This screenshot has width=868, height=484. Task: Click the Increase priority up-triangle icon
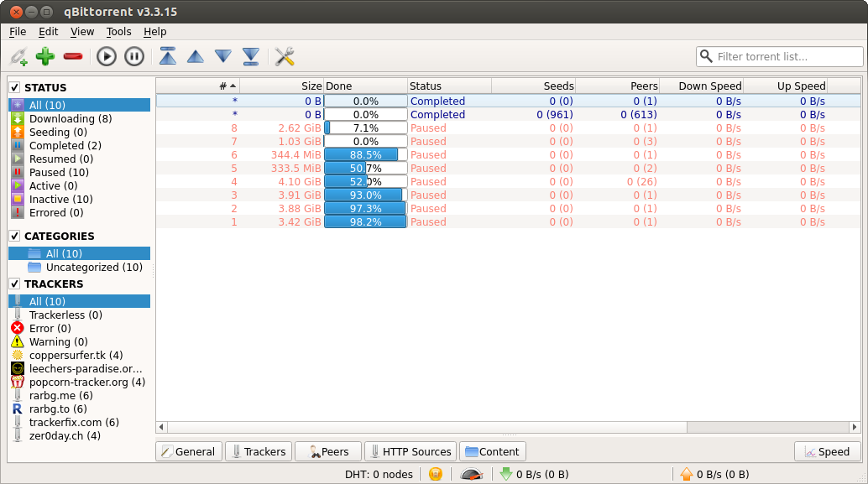[x=196, y=56]
